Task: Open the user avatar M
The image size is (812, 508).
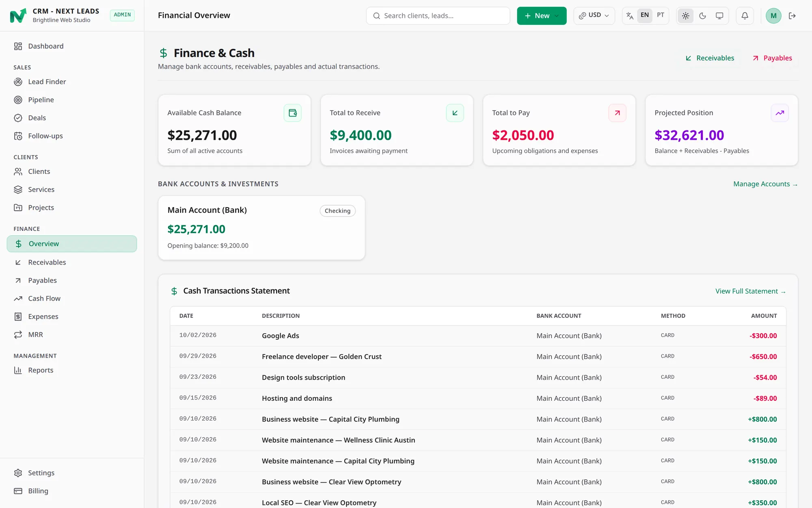Action: pos(773,16)
